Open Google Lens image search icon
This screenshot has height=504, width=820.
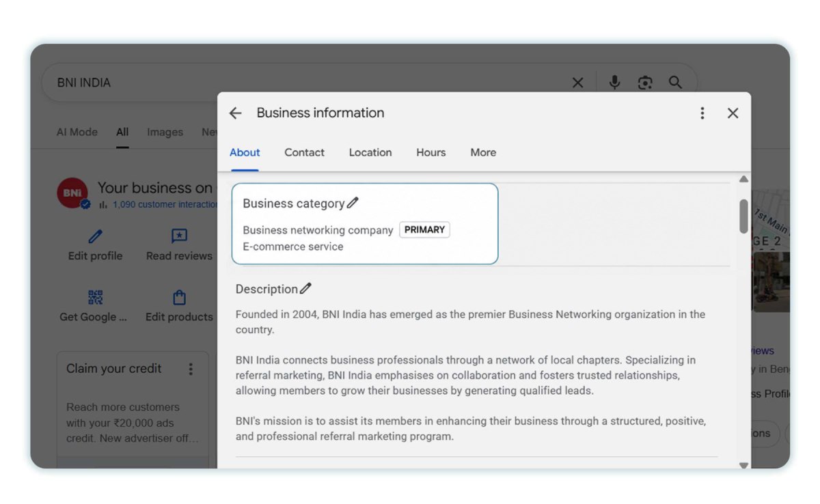pyautogui.click(x=645, y=83)
